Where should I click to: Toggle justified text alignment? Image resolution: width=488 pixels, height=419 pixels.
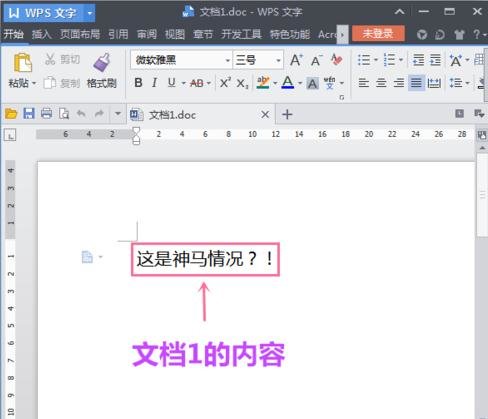(x=416, y=83)
